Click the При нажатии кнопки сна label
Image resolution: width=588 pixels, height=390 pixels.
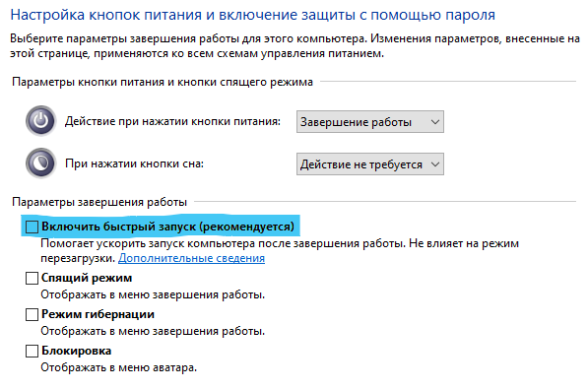pyautogui.click(x=134, y=163)
